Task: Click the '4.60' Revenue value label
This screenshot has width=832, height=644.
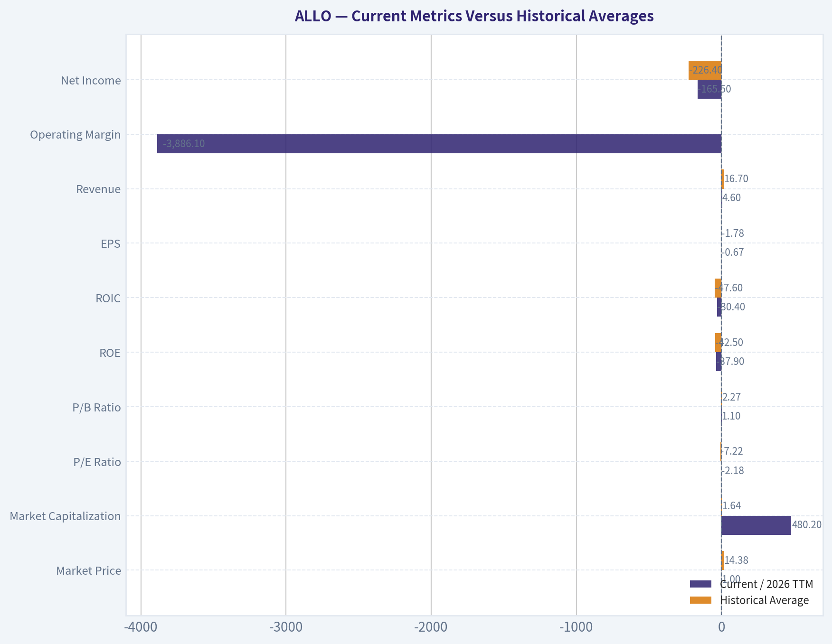Action: pyautogui.click(x=731, y=198)
